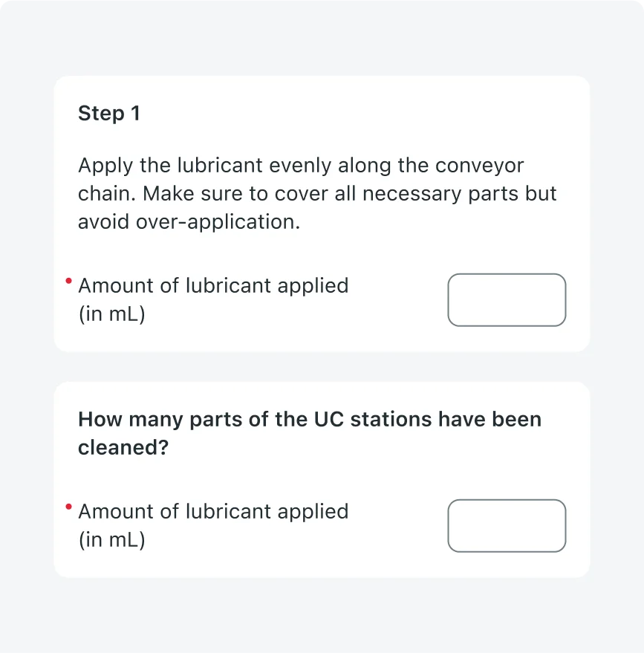Screen dimensions: 644x653
Task: Click the "Amount of lubricant applied" label in Step 1
Action: pyautogui.click(x=213, y=286)
